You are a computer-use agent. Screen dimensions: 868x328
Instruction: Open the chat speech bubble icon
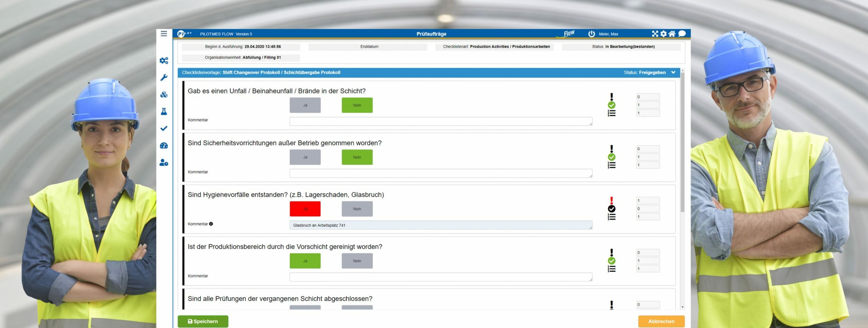682,34
